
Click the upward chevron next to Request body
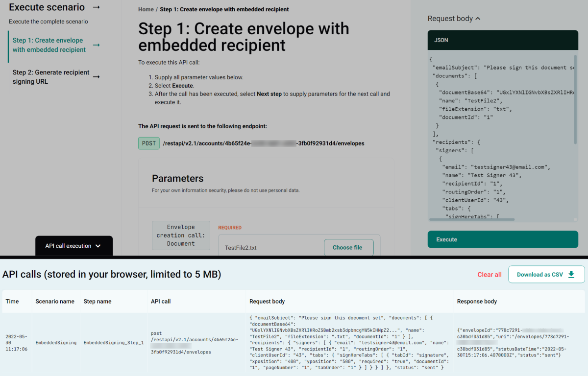[478, 18]
